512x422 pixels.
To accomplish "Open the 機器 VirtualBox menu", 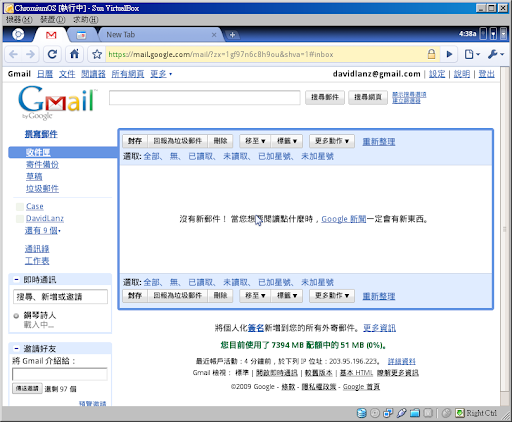I will pyautogui.click(x=19, y=20).
